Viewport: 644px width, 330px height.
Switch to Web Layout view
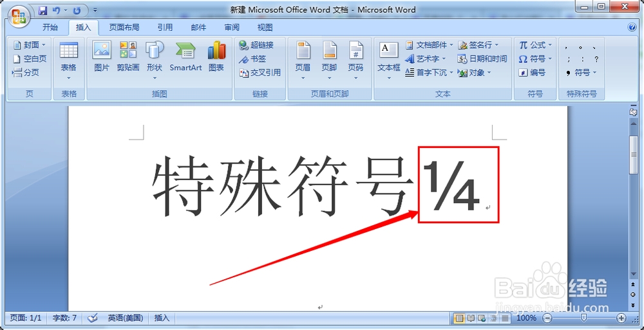point(482,318)
